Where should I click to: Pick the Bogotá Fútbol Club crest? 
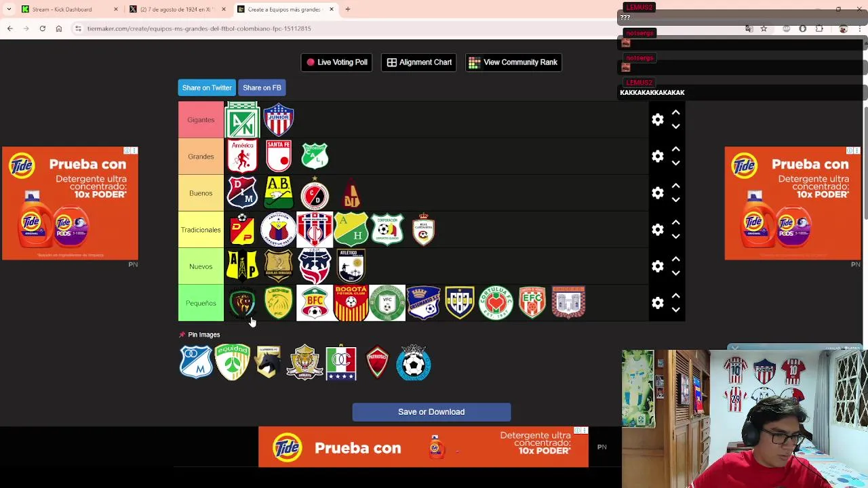click(x=351, y=303)
